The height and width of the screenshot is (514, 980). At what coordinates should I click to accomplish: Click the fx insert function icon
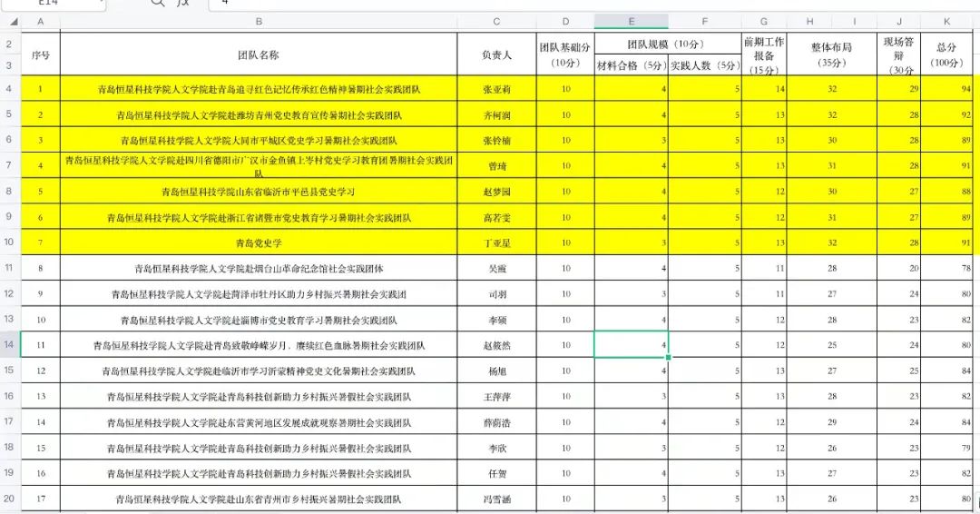[184, 3]
